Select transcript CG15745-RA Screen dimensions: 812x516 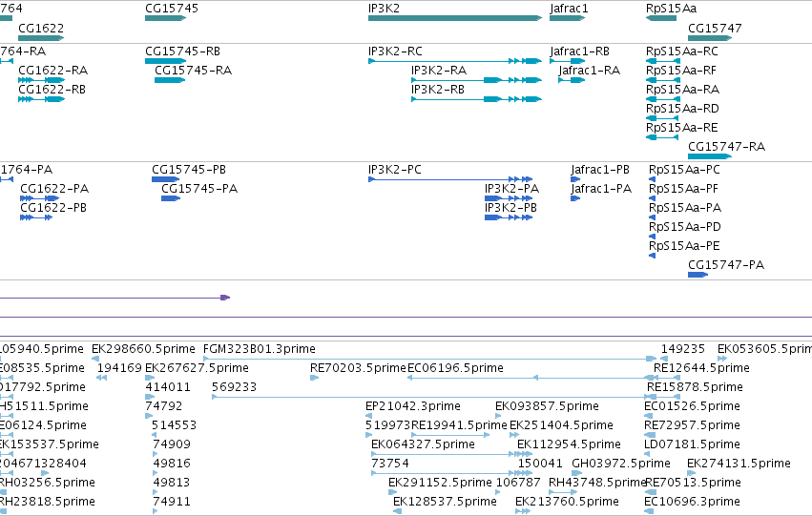[x=193, y=71]
